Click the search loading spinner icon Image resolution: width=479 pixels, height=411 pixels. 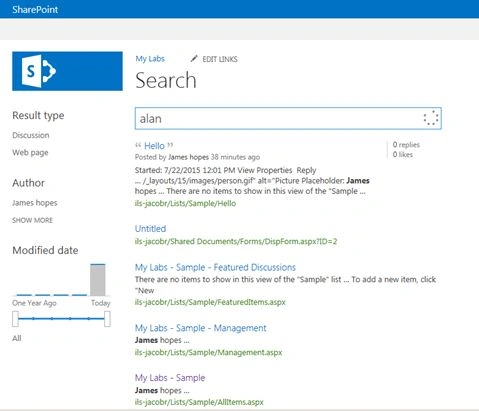[431, 118]
